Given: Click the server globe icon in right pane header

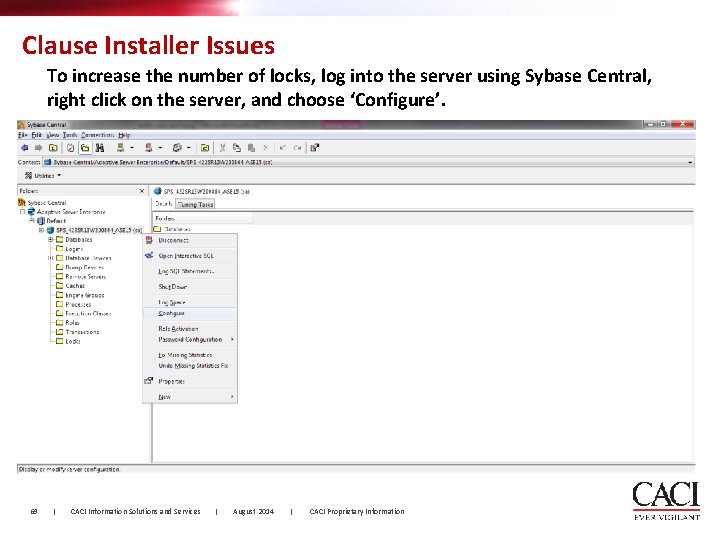Looking at the screenshot, I should click(x=158, y=191).
